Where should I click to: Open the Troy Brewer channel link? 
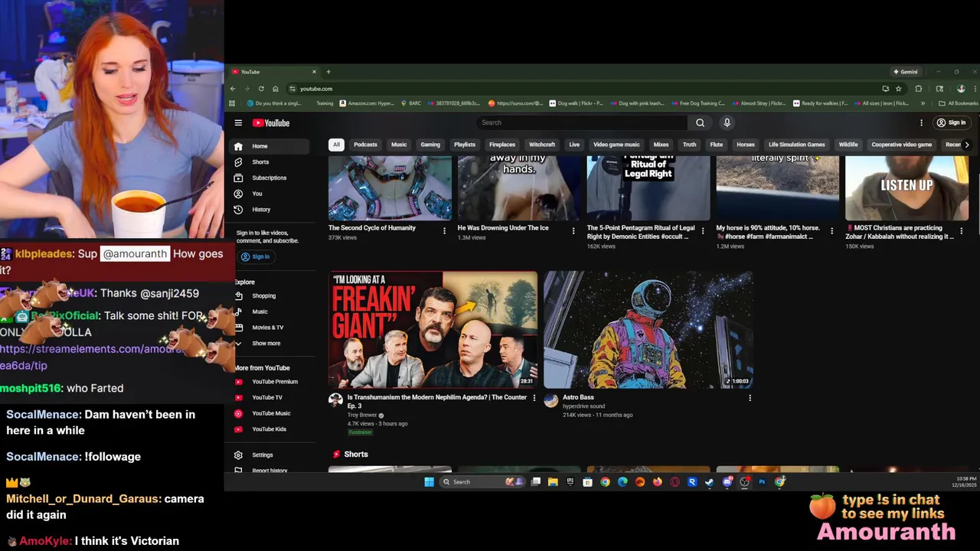(x=362, y=415)
